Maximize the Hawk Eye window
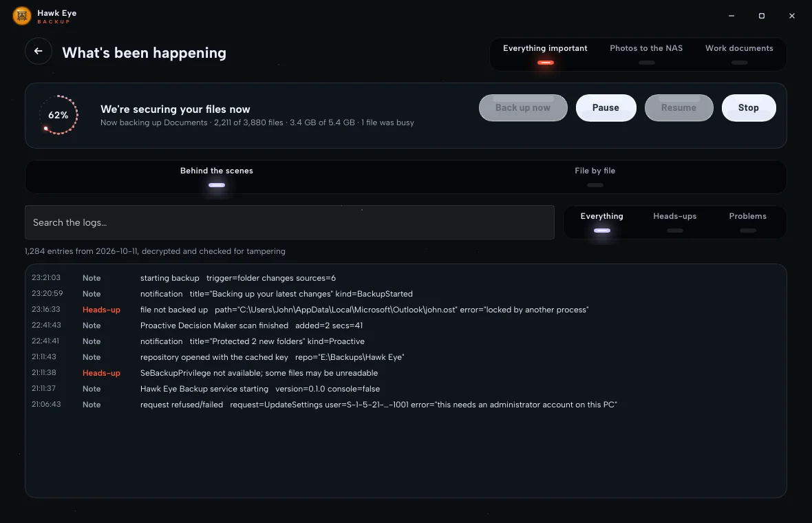Viewport: 812px width, 523px height. [x=761, y=16]
